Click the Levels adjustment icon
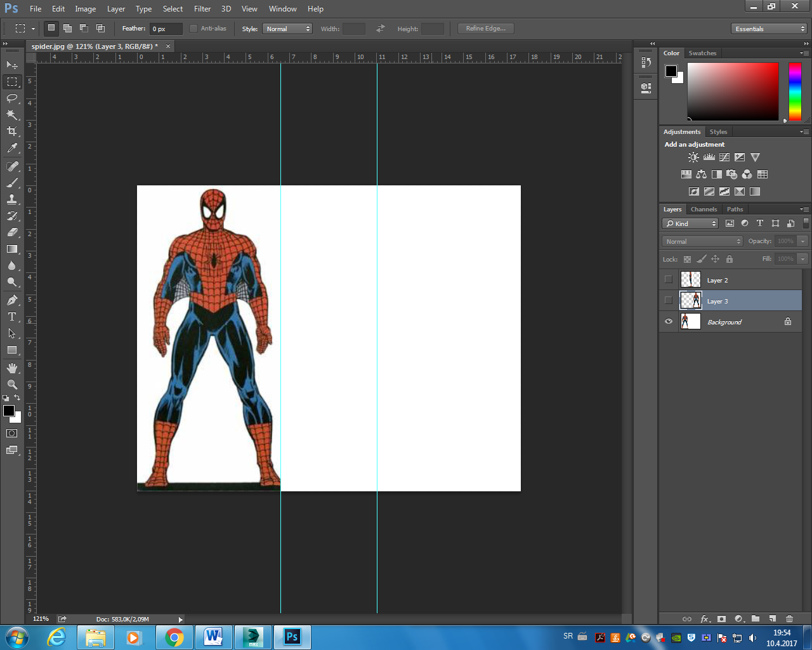This screenshot has height=650, width=812. pos(709,157)
